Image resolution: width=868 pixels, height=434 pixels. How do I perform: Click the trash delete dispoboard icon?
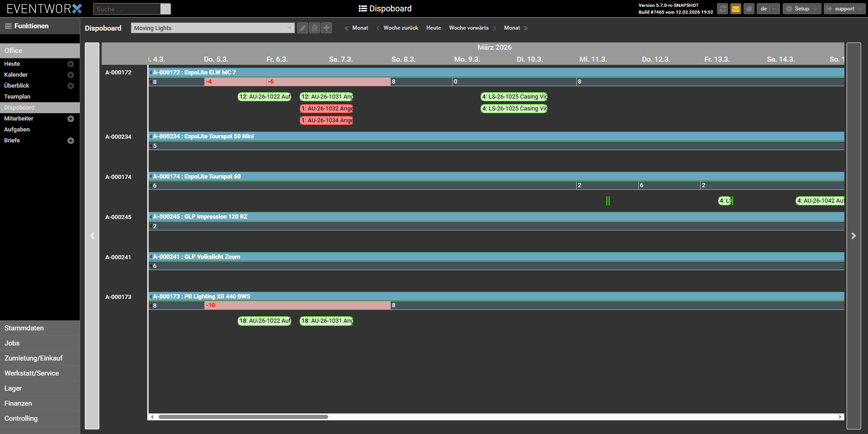point(315,28)
